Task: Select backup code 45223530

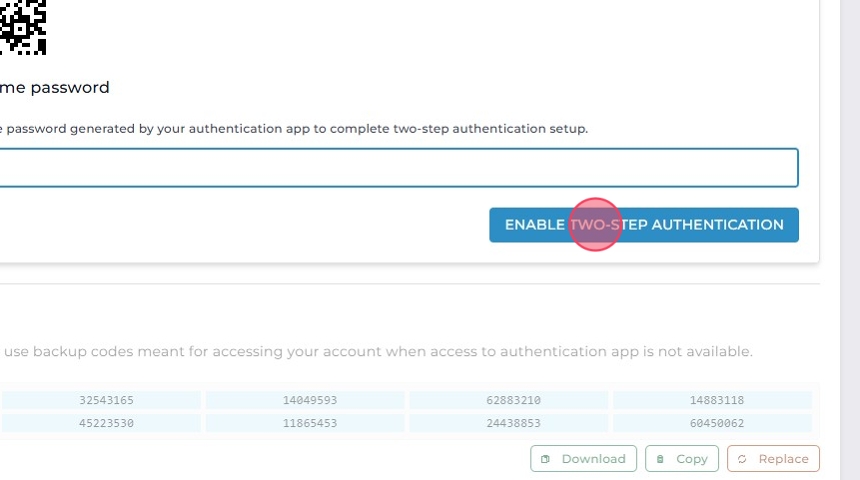Action: click(x=106, y=423)
